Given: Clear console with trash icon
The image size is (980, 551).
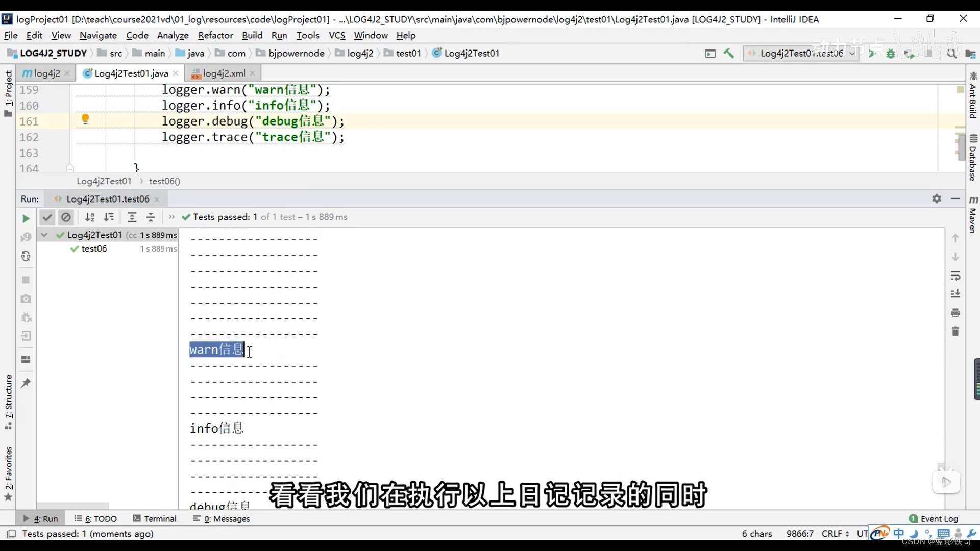Looking at the screenshot, I should tap(955, 332).
